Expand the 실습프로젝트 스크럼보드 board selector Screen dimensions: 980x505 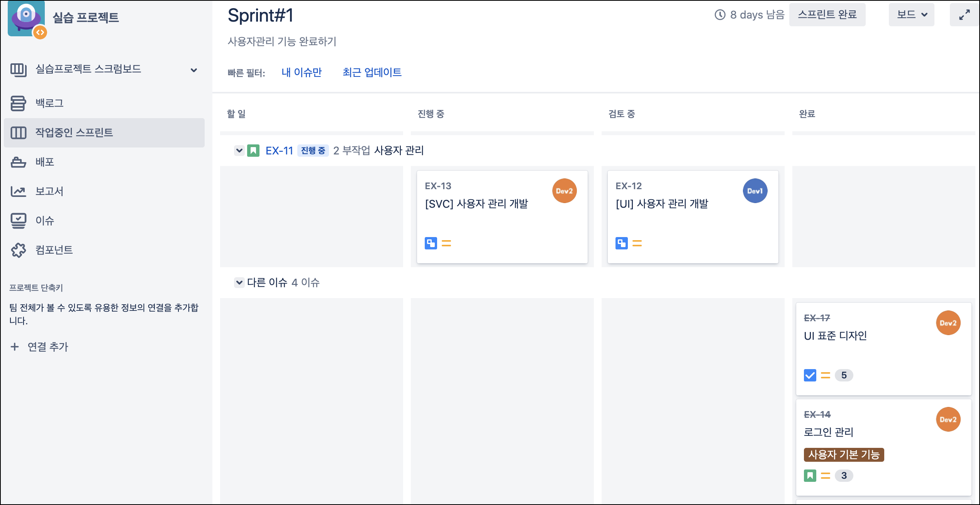point(194,70)
